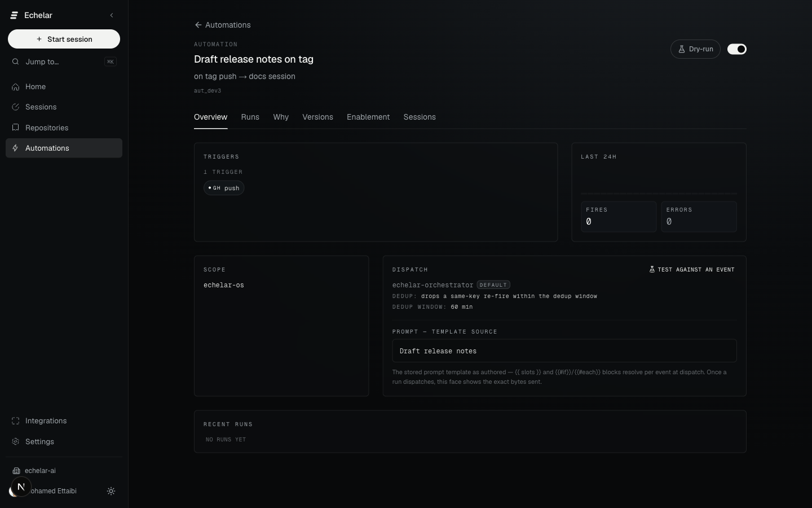
Task: Click the Draft release notes prompt box
Action: click(564, 351)
